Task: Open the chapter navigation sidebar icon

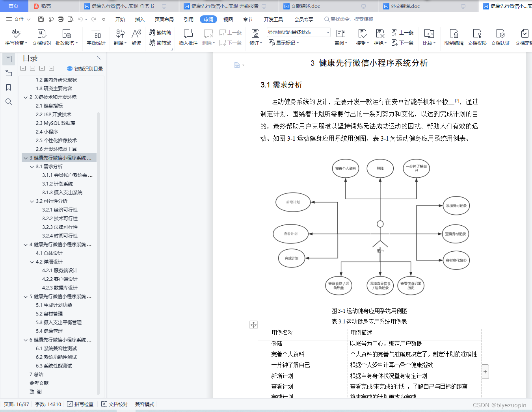Action: (9, 73)
